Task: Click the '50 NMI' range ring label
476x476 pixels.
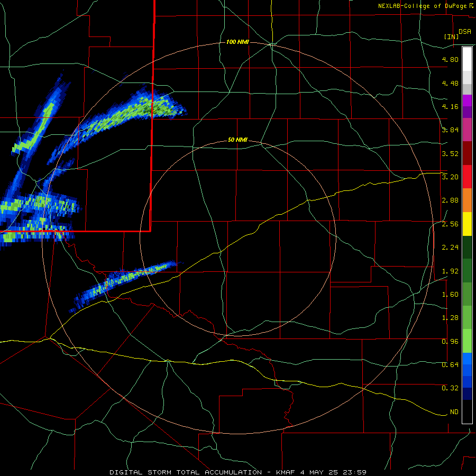Action: [x=237, y=140]
